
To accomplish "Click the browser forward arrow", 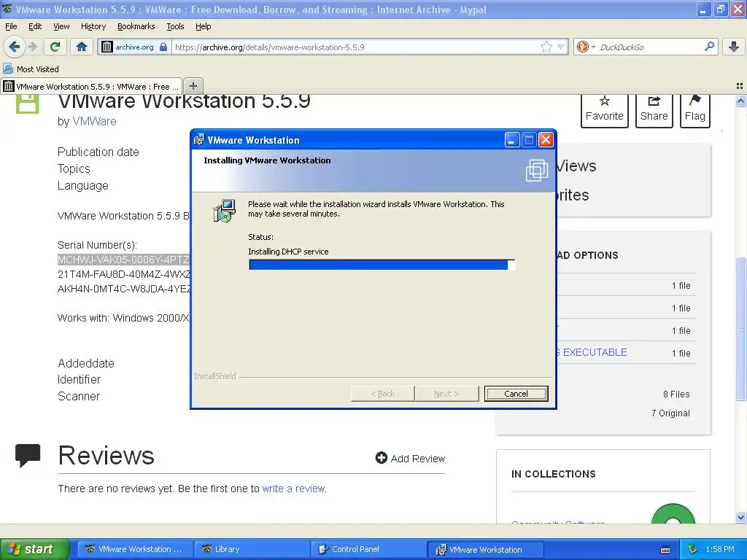I will click(x=32, y=47).
